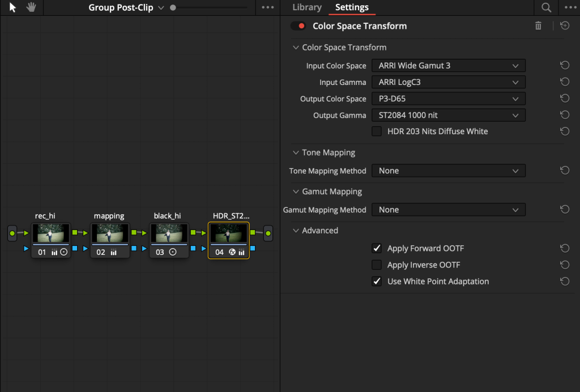
Task: Open Input Gamma ARRI LogC3 dropdown
Action: tap(449, 82)
